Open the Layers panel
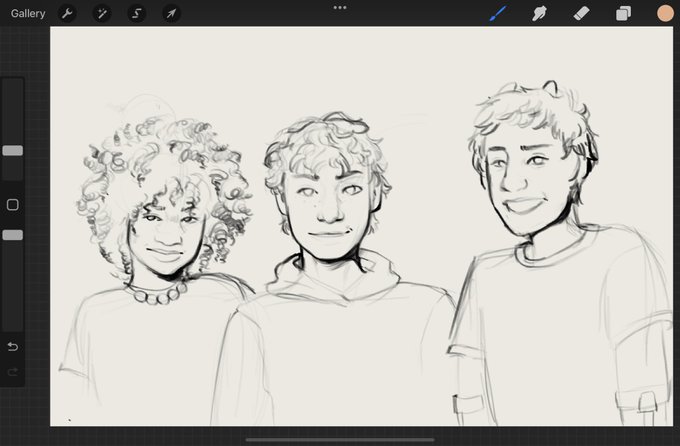Screen dimensions: 680x446 pyautogui.click(x=623, y=13)
